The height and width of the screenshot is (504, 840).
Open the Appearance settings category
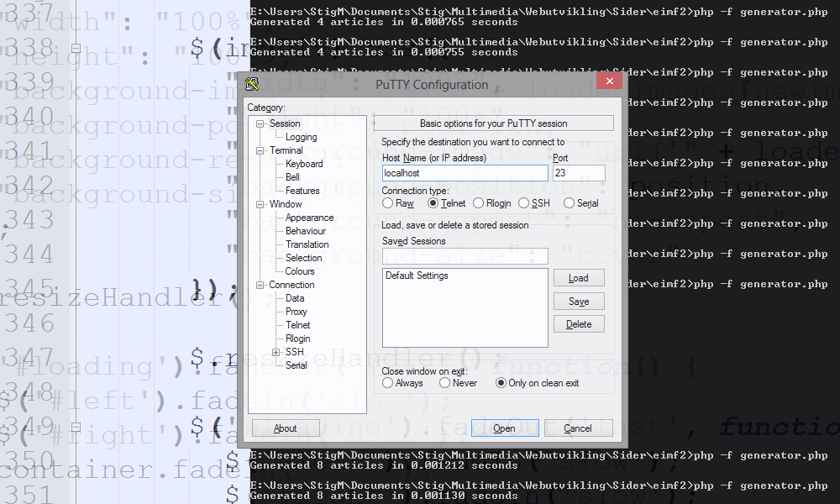click(309, 218)
